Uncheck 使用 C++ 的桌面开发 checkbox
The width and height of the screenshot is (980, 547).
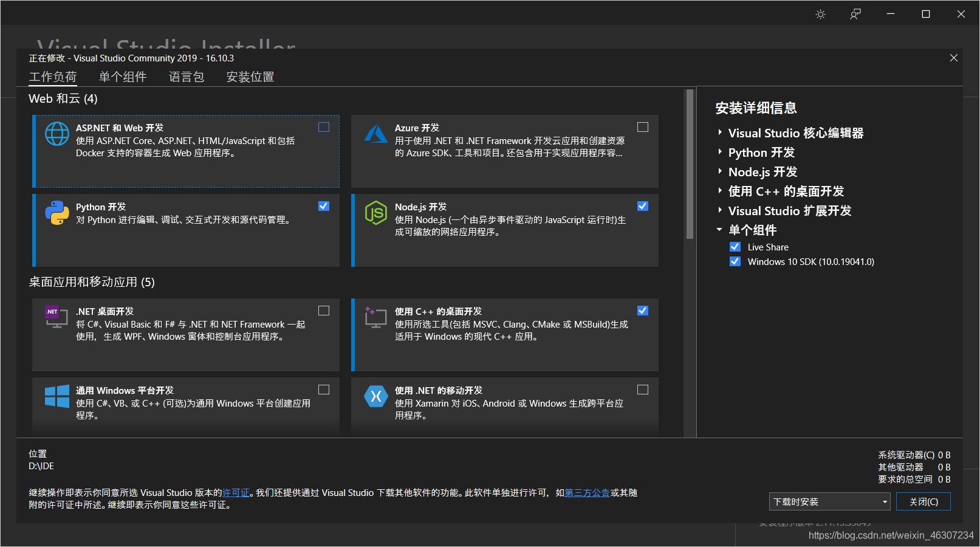[x=643, y=311]
